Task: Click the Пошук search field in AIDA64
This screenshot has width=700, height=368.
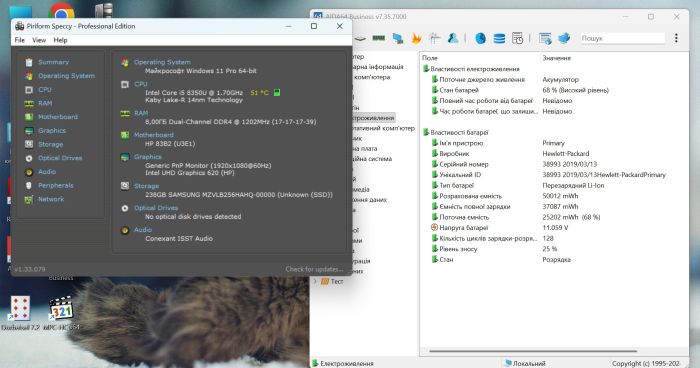Action: [622, 38]
